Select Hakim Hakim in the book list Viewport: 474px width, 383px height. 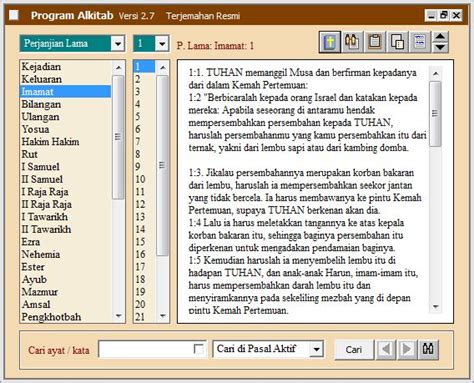(x=65, y=142)
